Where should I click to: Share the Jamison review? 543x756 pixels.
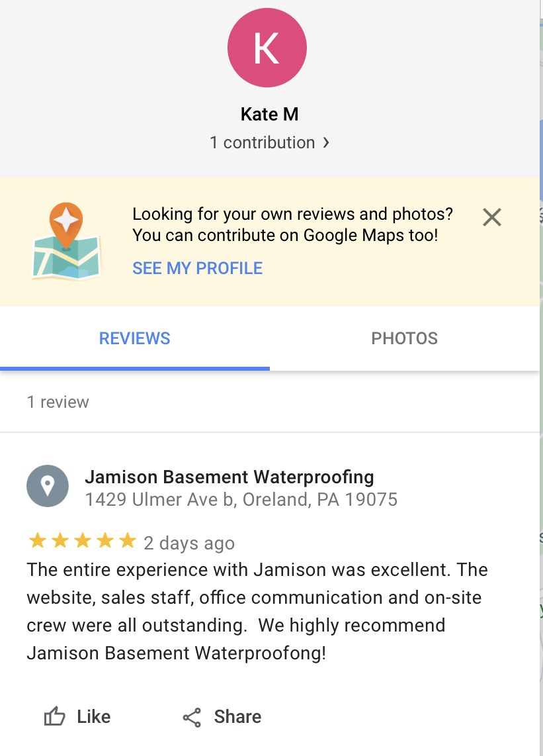(x=222, y=717)
